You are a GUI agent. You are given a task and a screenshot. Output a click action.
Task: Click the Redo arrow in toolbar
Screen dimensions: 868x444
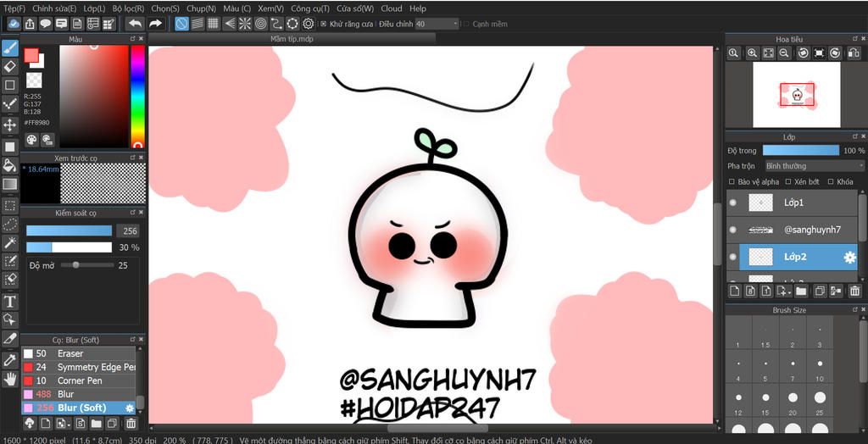(156, 24)
